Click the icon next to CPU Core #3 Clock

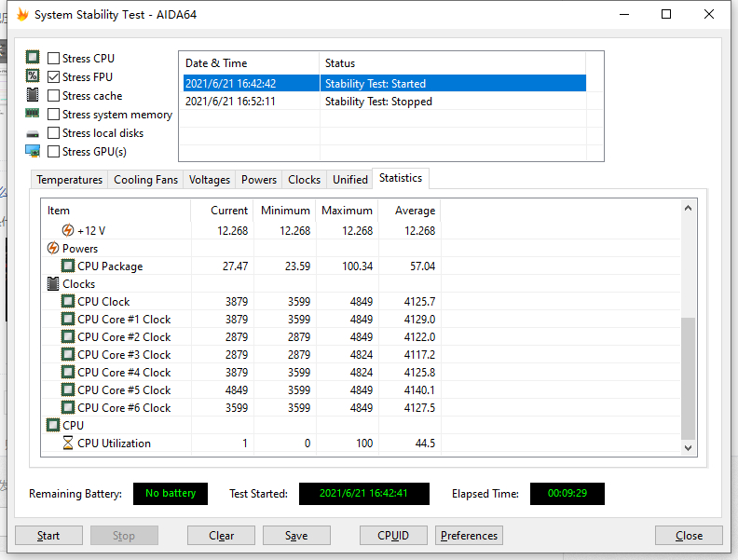68,354
